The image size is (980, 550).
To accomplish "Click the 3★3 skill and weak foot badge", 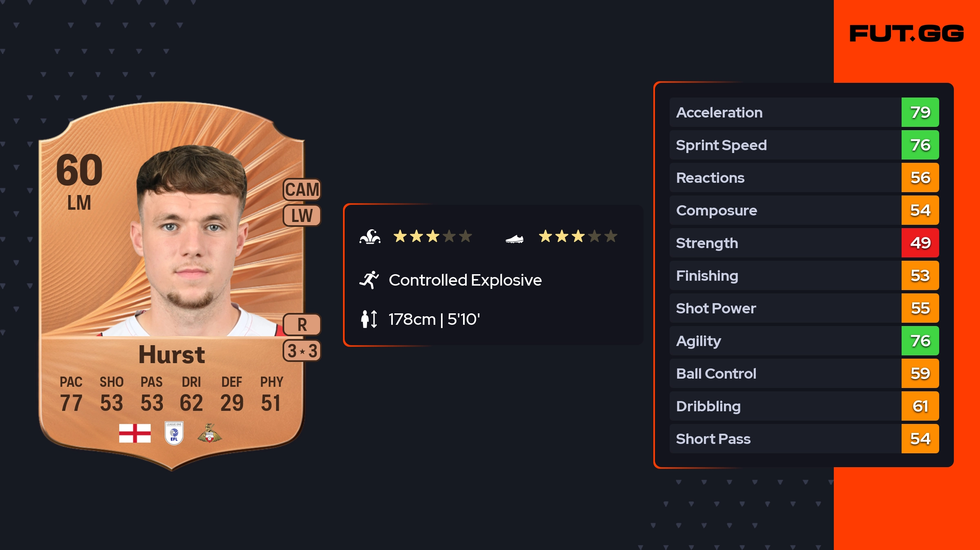I will click(x=302, y=351).
